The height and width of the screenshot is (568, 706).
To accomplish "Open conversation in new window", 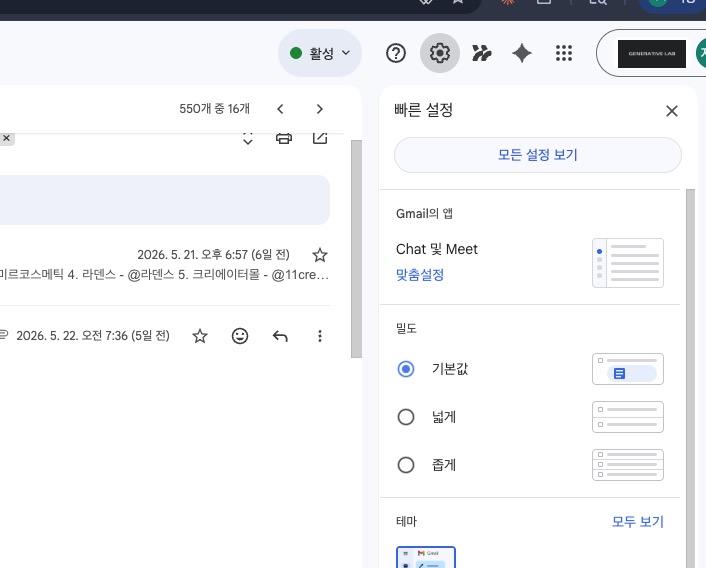I will tap(320, 138).
